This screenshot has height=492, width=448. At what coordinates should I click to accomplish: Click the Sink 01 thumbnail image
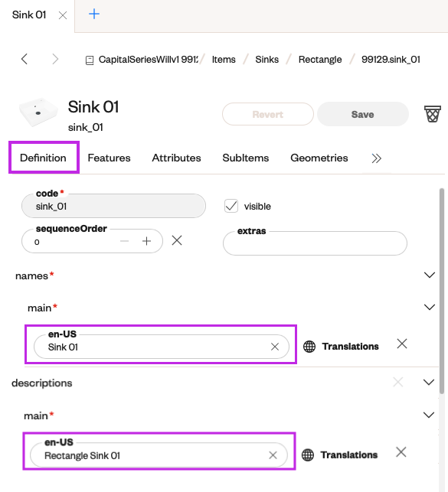(38, 112)
